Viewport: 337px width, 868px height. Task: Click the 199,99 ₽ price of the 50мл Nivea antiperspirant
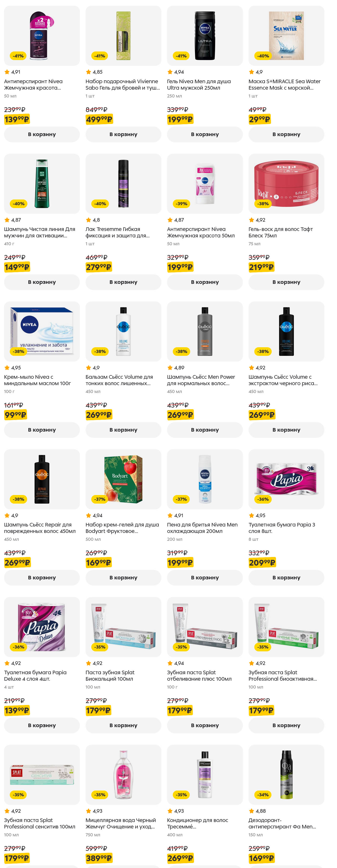(x=180, y=267)
